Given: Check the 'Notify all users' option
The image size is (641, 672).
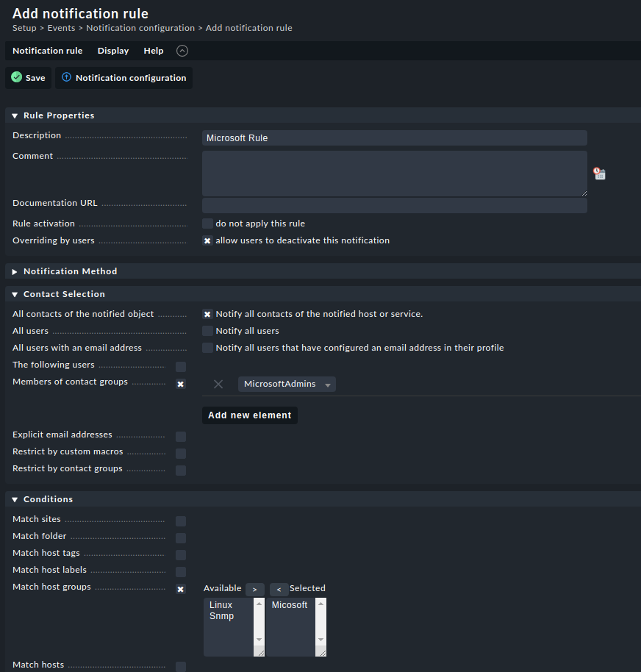Looking at the screenshot, I should pyautogui.click(x=207, y=331).
